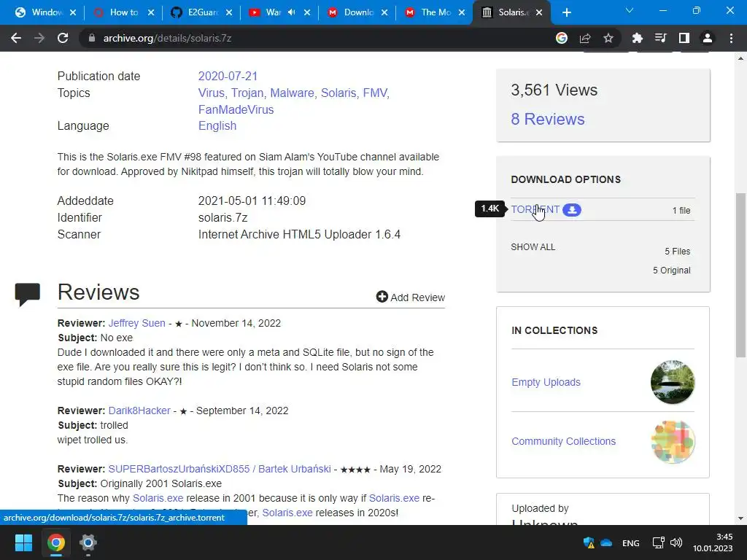Share this page via share icon
The image size is (747, 560).
pyautogui.click(x=585, y=38)
